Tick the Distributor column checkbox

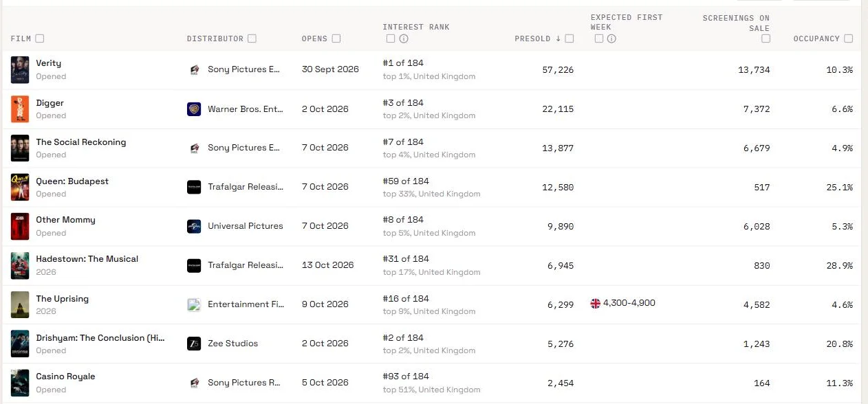tap(252, 38)
